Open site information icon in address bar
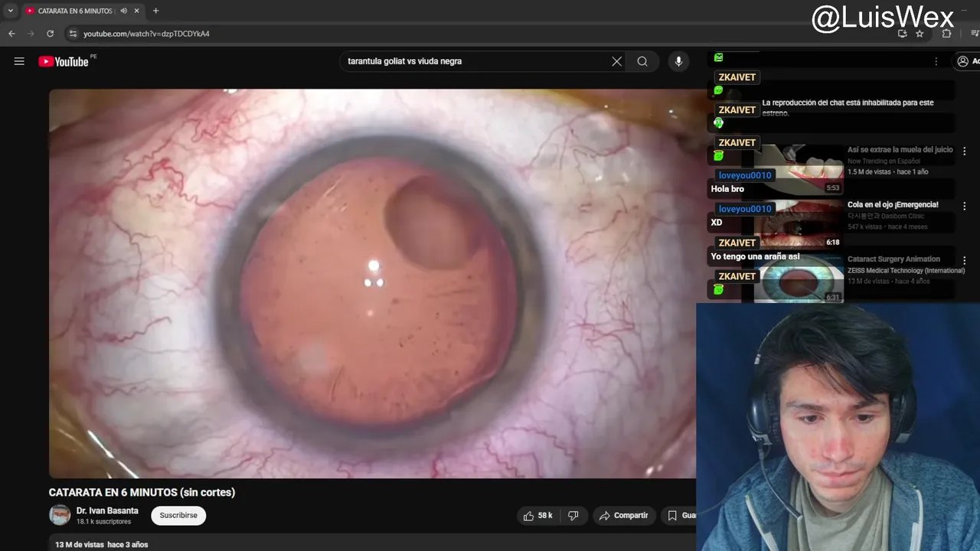980x551 pixels. click(73, 34)
